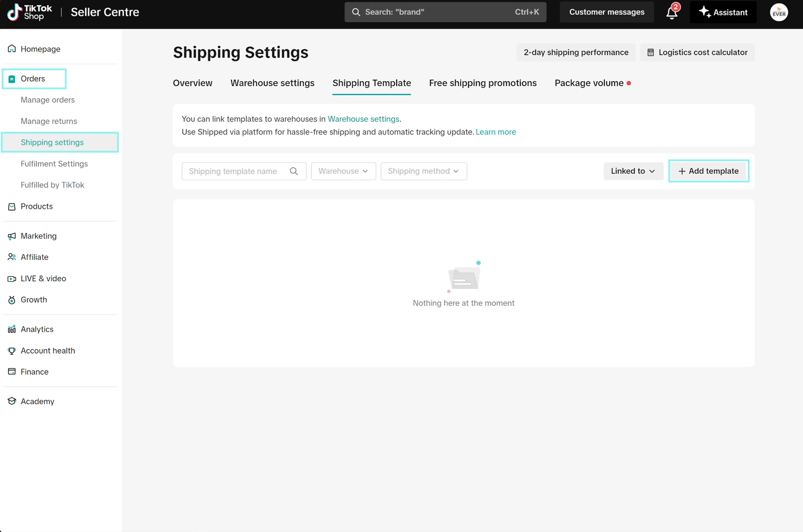Open the EVER profile avatar

point(779,13)
